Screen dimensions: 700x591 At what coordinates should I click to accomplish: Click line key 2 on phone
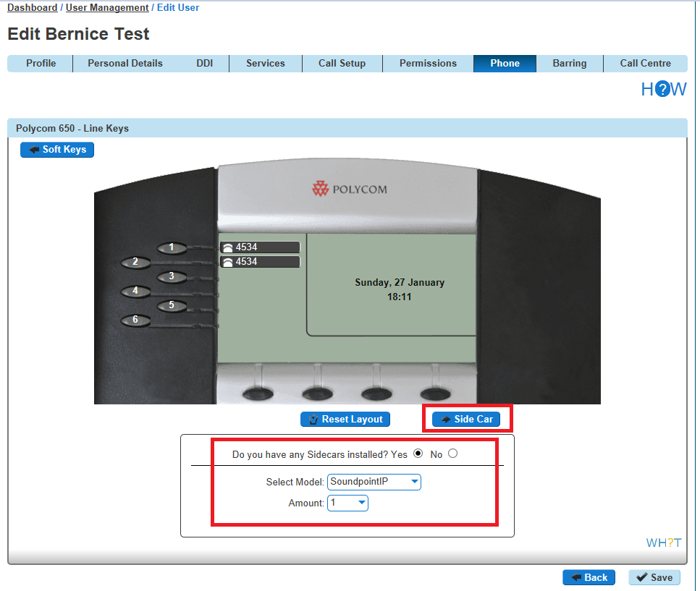[x=135, y=263]
